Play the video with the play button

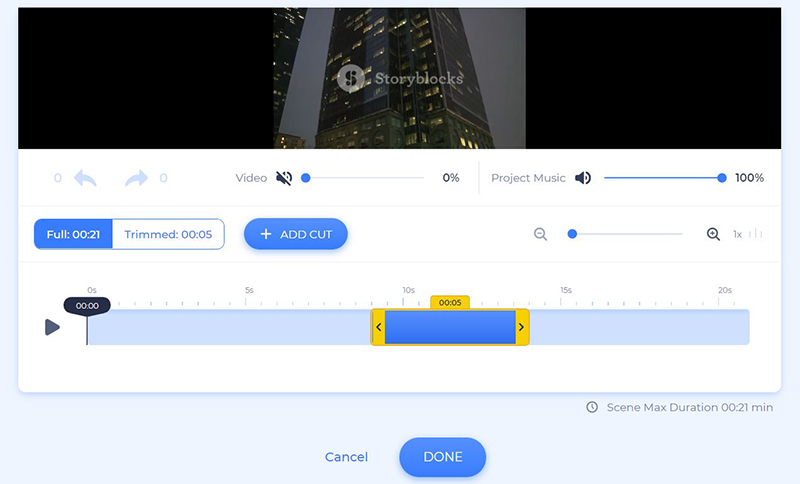click(52, 327)
